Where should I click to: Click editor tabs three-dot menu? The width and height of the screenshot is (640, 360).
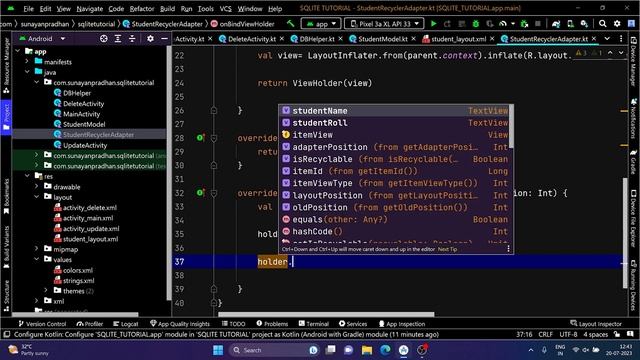click(x=621, y=38)
